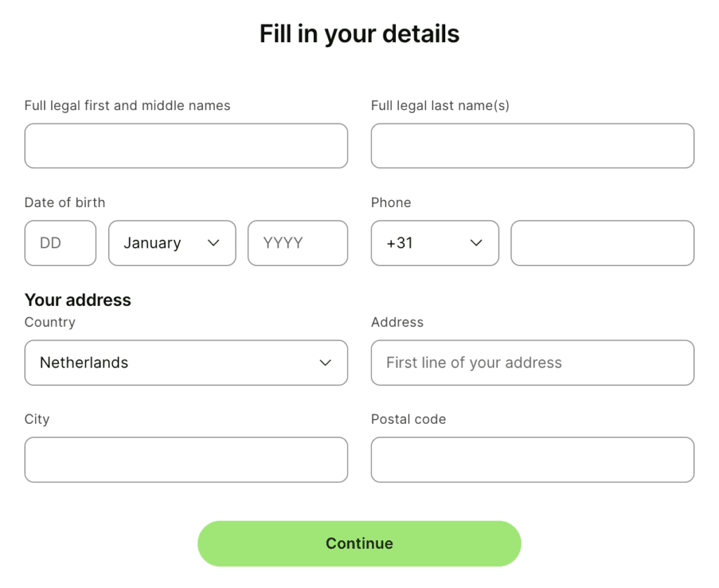Click the 'Full legal last name(s)' label
719x588 pixels.
[x=440, y=106]
